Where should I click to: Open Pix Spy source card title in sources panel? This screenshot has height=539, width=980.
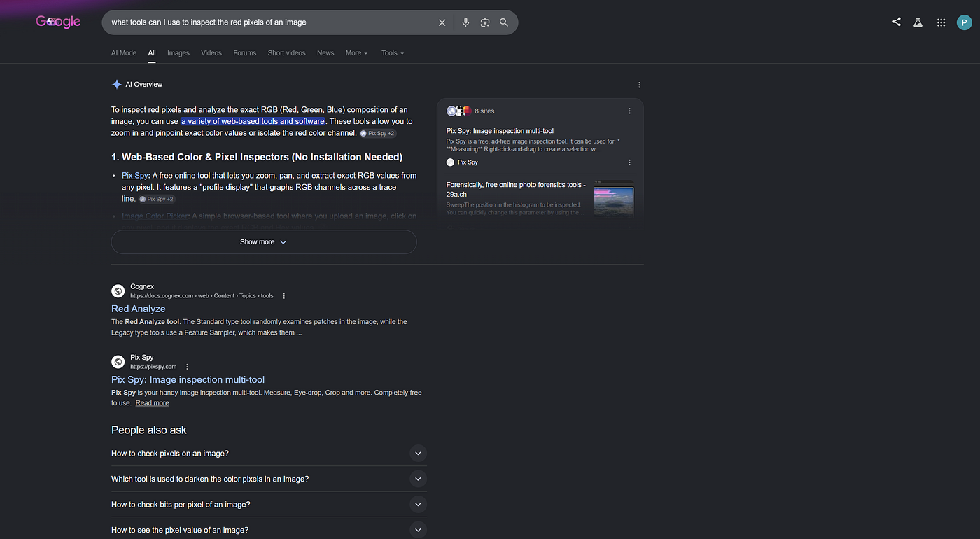(500, 131)
